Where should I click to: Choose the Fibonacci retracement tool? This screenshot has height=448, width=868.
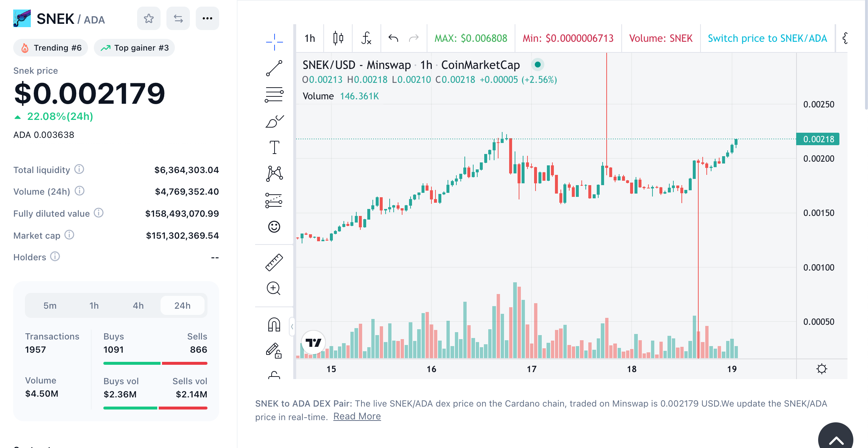(x=274, y=95)
